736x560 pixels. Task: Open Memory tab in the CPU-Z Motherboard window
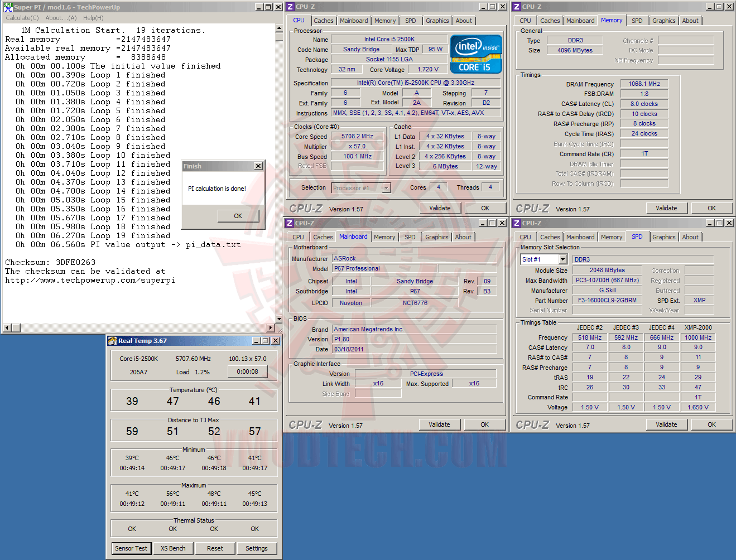(x=384, y=237)
